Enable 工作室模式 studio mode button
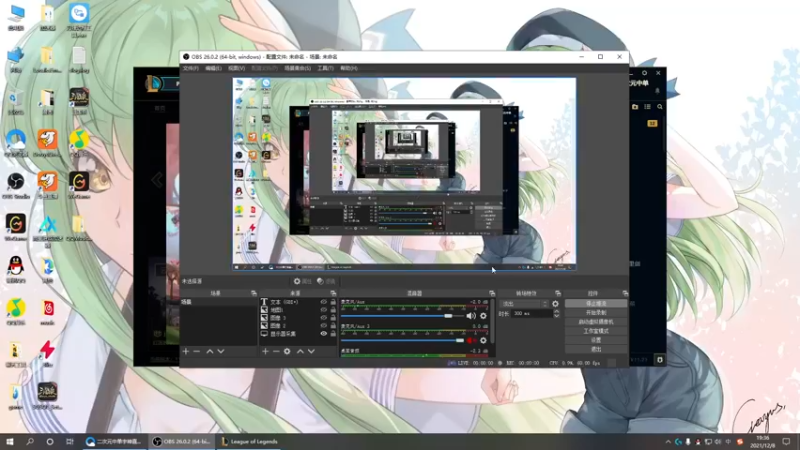This screenshot has height=450, width=800. tap(596, 331)
